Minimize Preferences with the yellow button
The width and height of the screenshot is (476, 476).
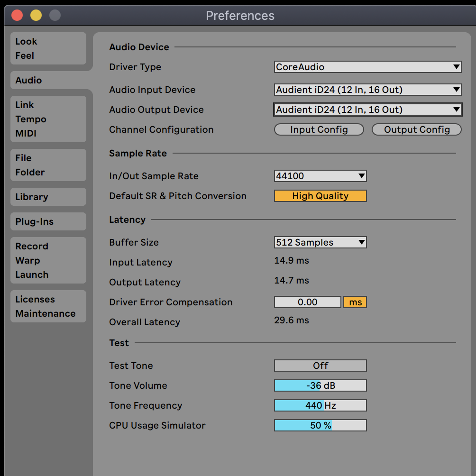(36, 15)
